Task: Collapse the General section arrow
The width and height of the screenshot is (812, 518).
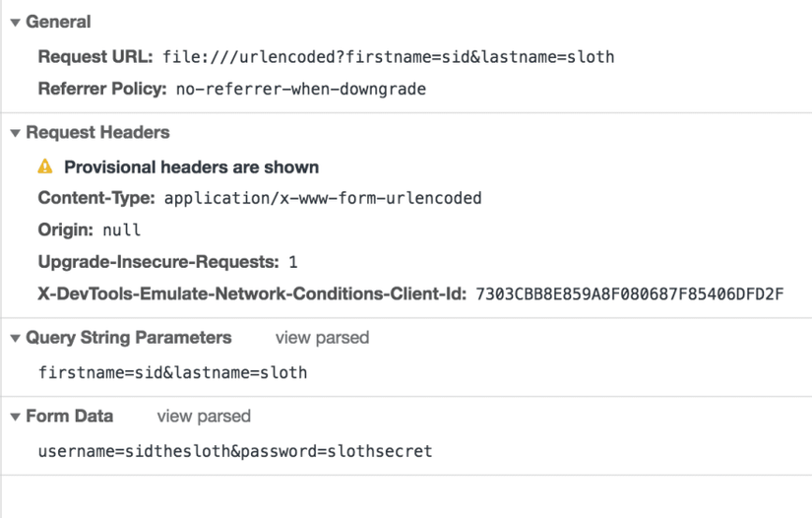Action: pyautogui.click(x=15, y=22)
